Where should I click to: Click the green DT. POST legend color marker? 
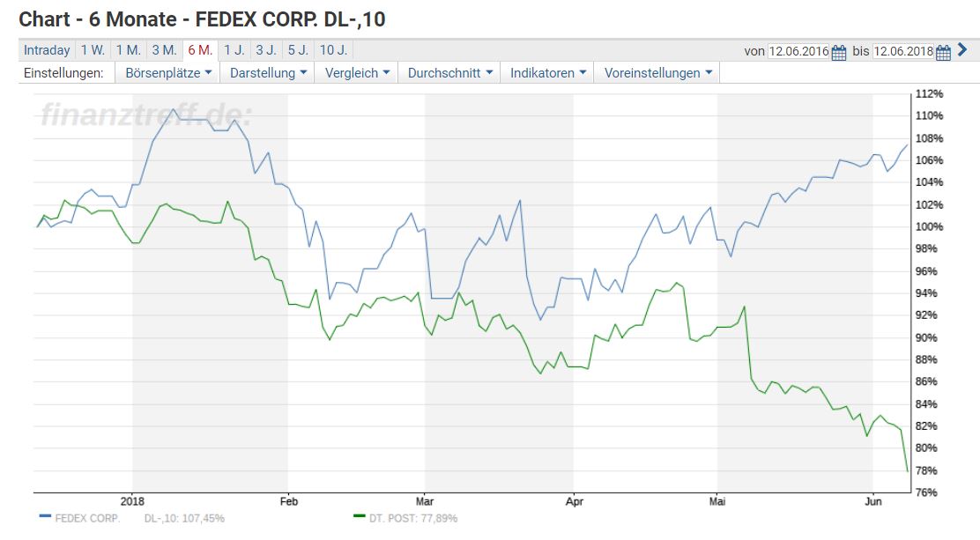pos(359,516)
